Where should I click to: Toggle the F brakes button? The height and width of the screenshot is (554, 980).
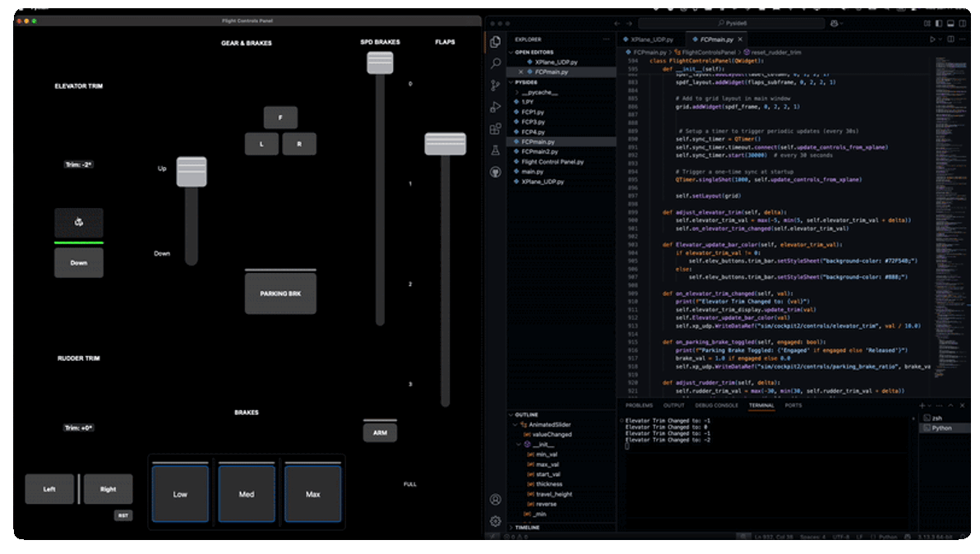281,118
